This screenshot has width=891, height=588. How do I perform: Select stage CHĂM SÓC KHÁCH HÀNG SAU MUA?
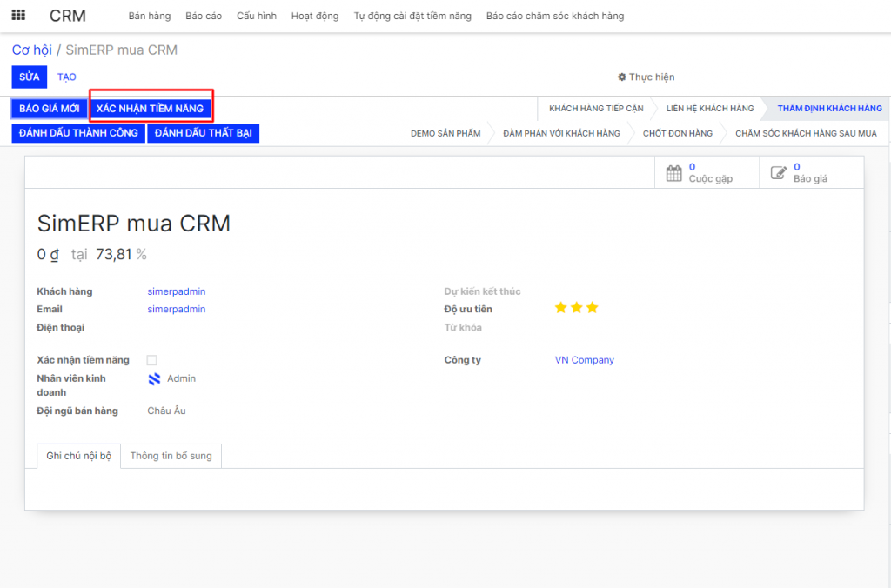click(806, 133)
